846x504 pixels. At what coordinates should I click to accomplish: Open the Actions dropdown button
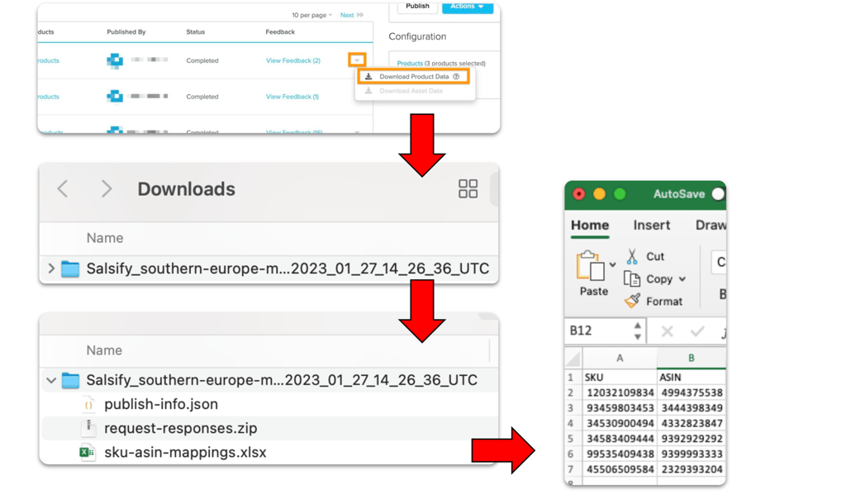[x=468, y=7]
